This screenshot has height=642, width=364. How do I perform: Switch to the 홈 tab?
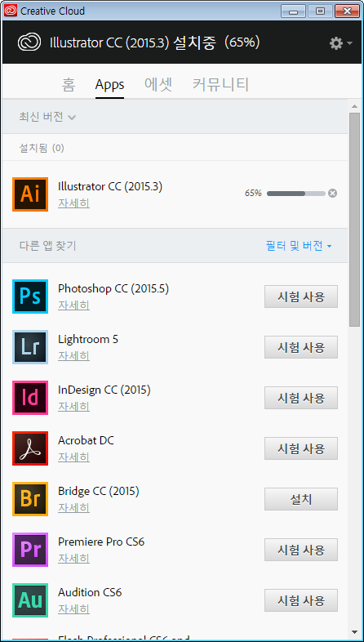coord(69,85)
